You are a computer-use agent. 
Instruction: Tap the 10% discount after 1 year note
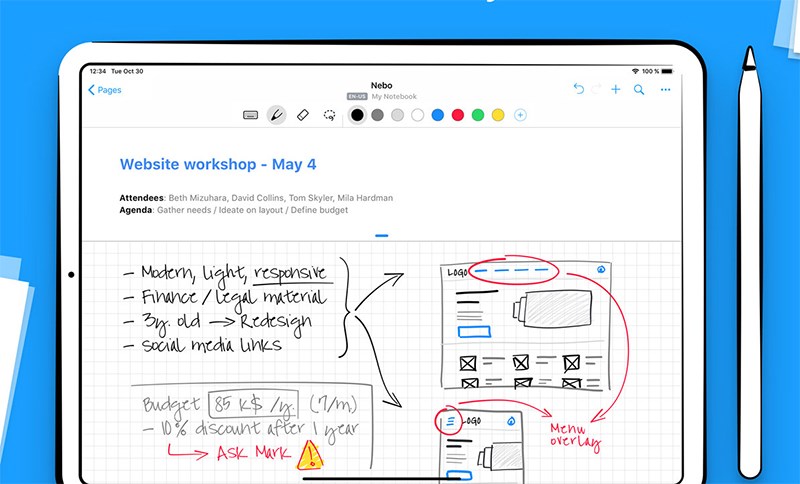click(252, 429)
